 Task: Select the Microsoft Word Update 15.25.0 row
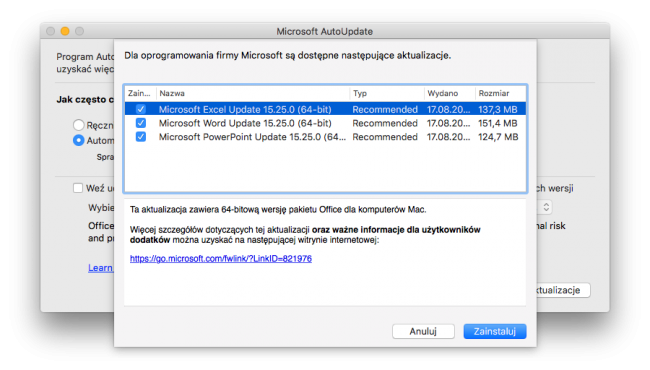click(x=325, y=123)
